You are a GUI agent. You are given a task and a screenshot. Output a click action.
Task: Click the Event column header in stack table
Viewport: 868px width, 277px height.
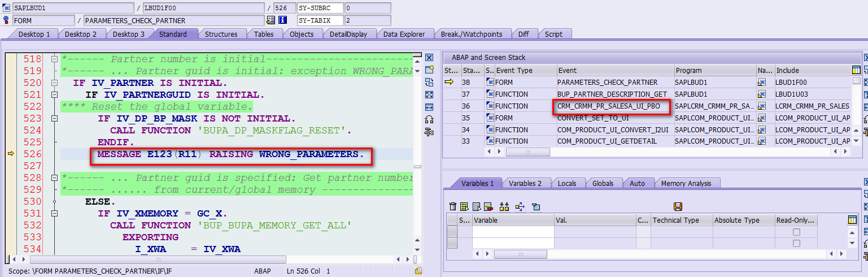615,71
